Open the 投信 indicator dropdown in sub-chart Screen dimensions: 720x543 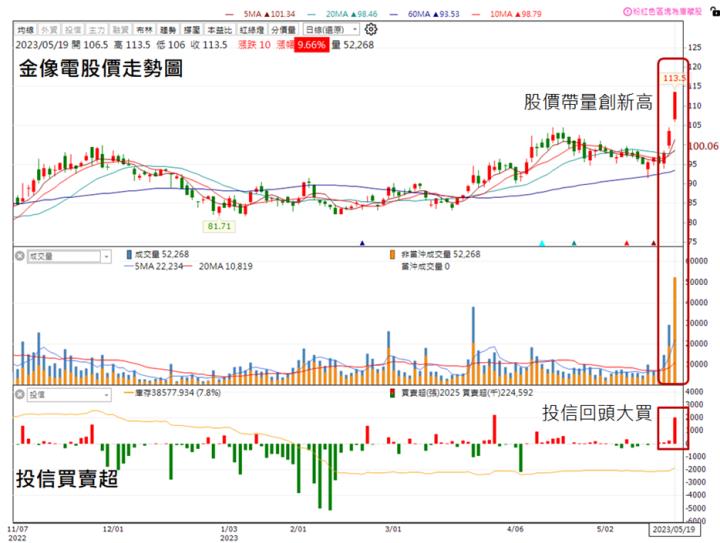click(69, 395)
